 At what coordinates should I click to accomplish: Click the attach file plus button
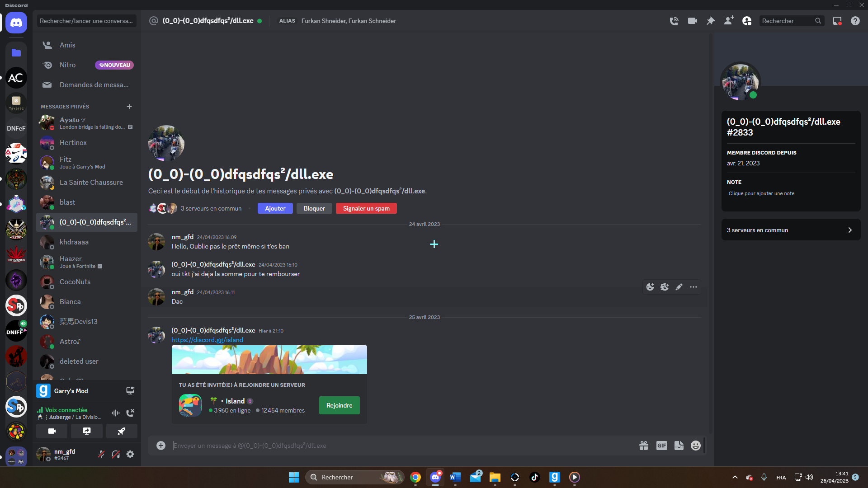(161, 446)
